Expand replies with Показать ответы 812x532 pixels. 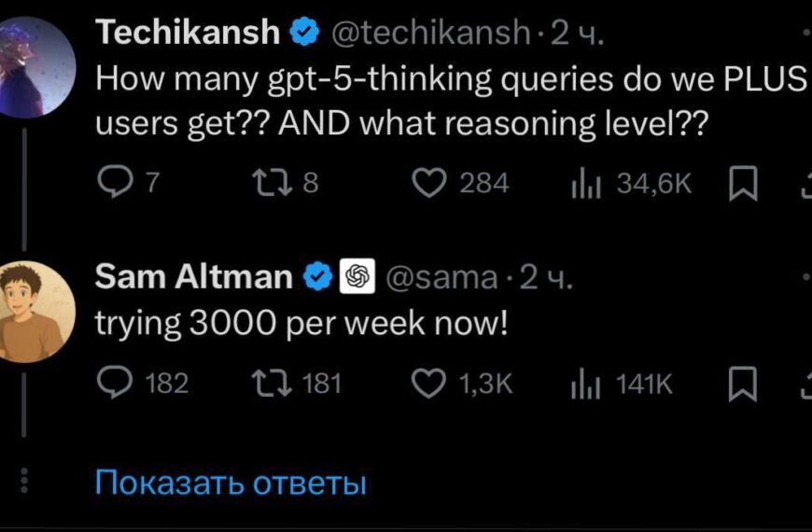coord(231,483)
